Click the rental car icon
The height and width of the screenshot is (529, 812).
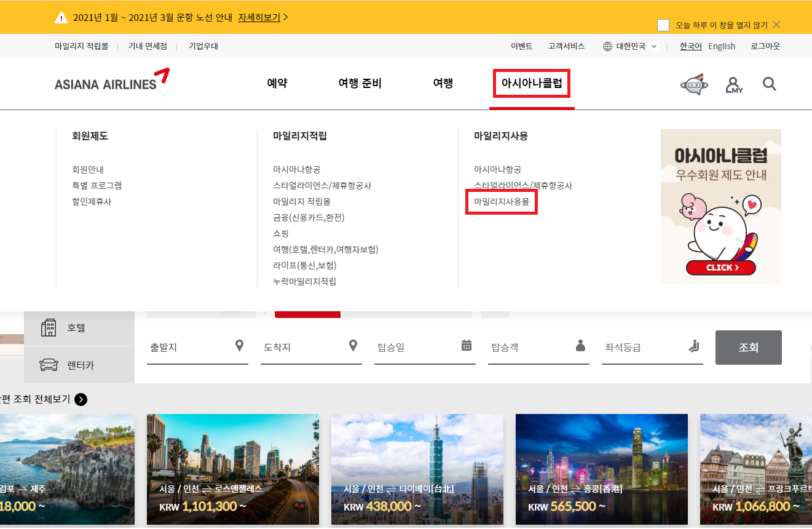(x=49, y=365)
